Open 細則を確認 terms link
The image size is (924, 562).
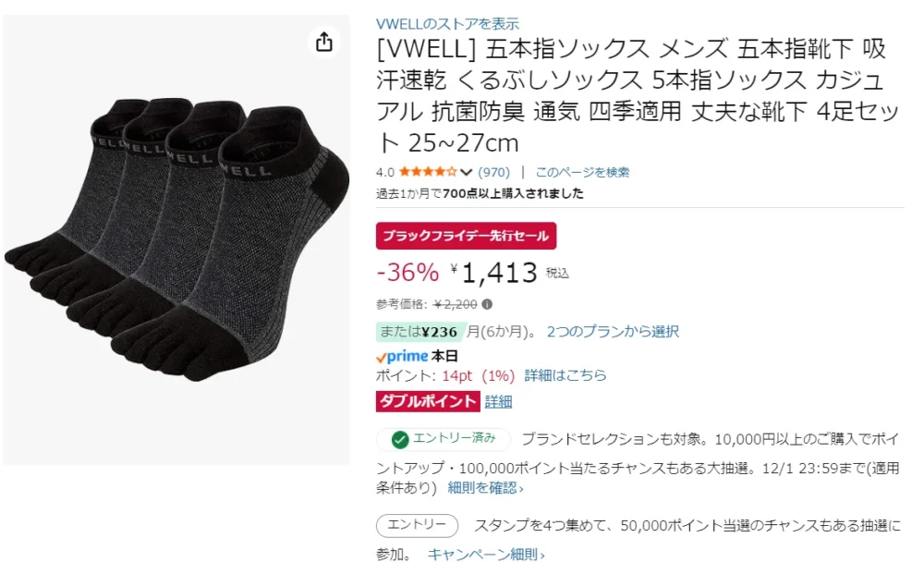point(486,488)
